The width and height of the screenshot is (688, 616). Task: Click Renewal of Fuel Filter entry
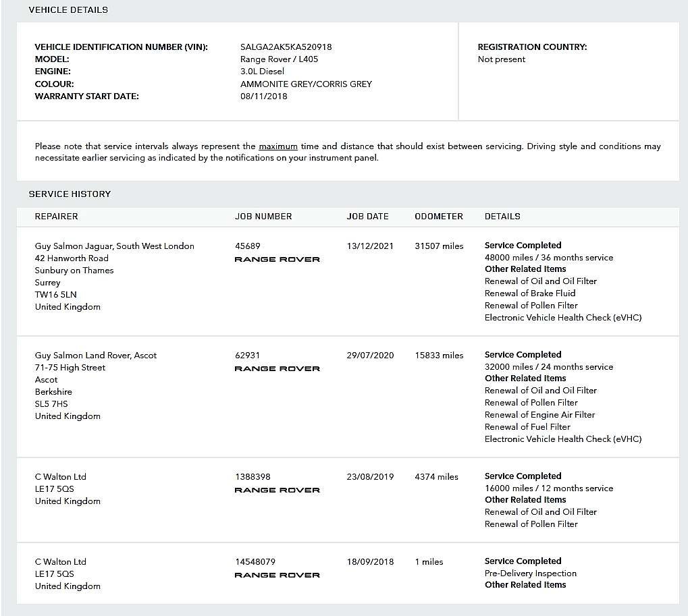click(527, 426)
